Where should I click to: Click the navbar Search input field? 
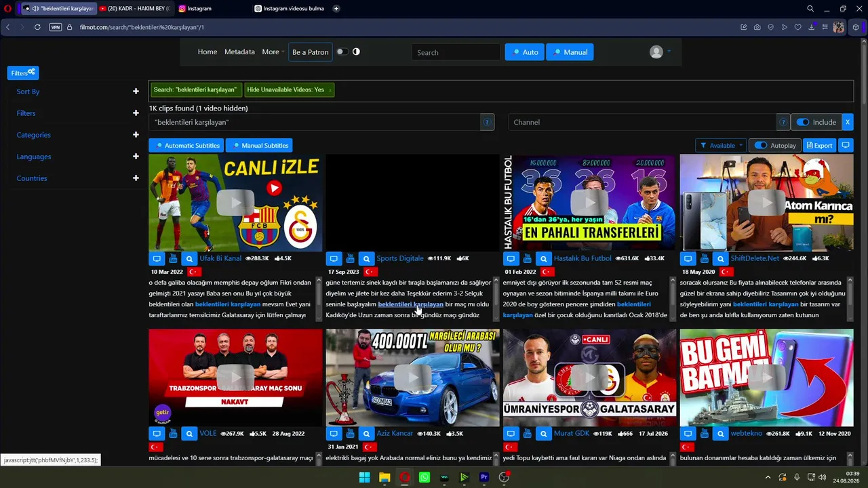[x=456, y=52]
